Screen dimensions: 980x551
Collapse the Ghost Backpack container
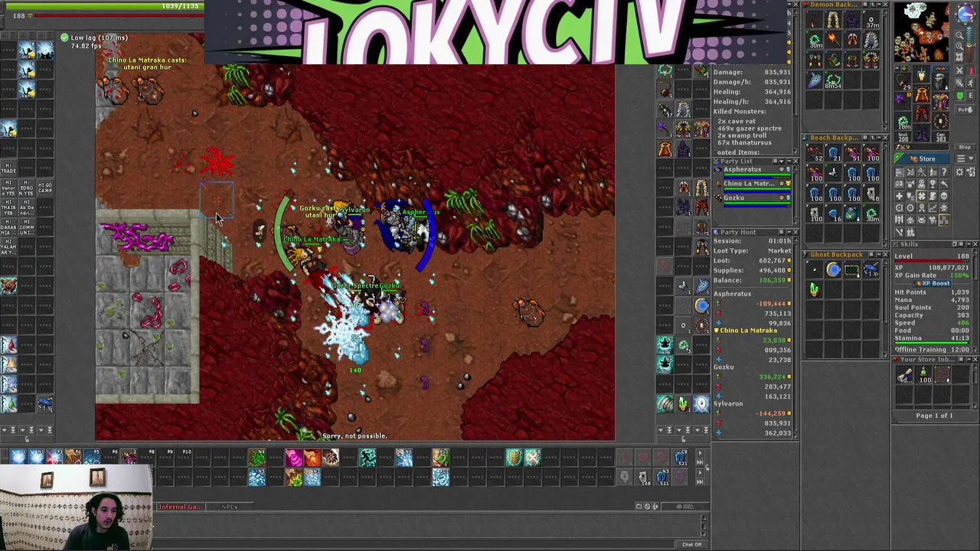(x=879, y=255)
